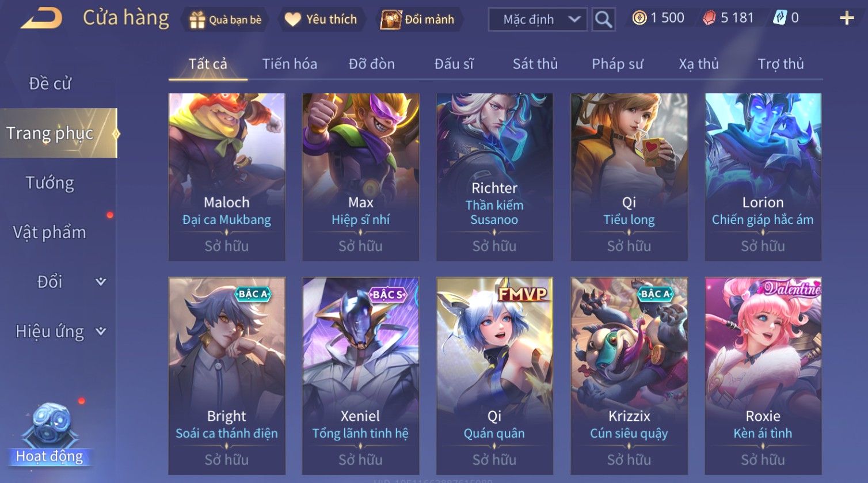Tap the gold coin currency icon
The height and width of the screenshot is (483, 868).
click(x=639, y=18)
